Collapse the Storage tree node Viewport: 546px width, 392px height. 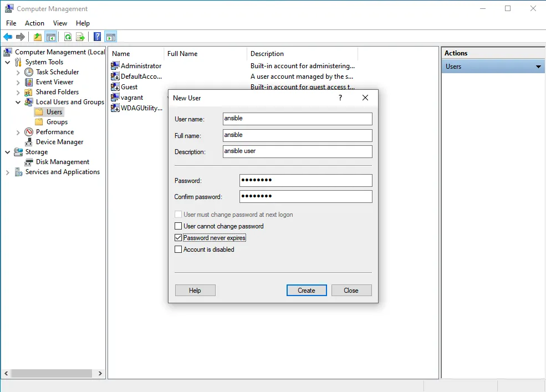tap(8, 152)
